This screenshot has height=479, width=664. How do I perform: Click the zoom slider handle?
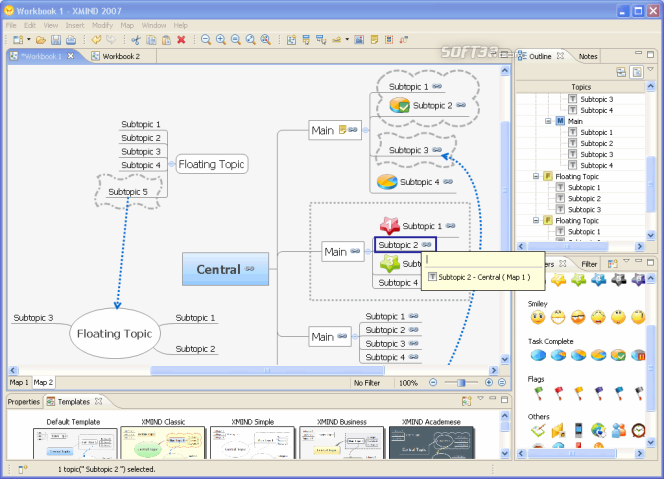(461, 382)
